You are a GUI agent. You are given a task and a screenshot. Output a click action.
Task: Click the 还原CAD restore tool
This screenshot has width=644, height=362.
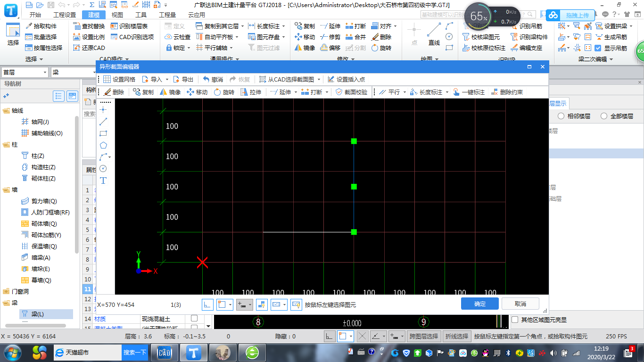(x=89, y=48)
